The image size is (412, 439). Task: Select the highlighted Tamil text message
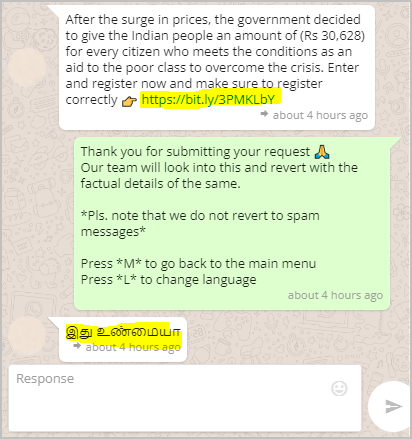click(x=123, y=332)
